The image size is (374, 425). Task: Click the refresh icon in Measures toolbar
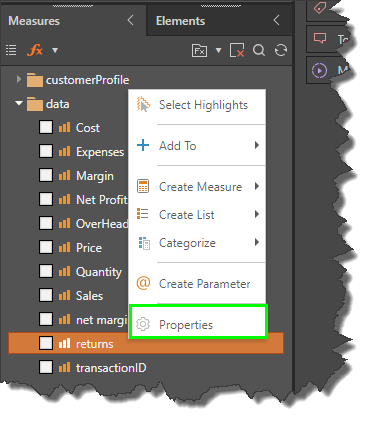(281, 50)
